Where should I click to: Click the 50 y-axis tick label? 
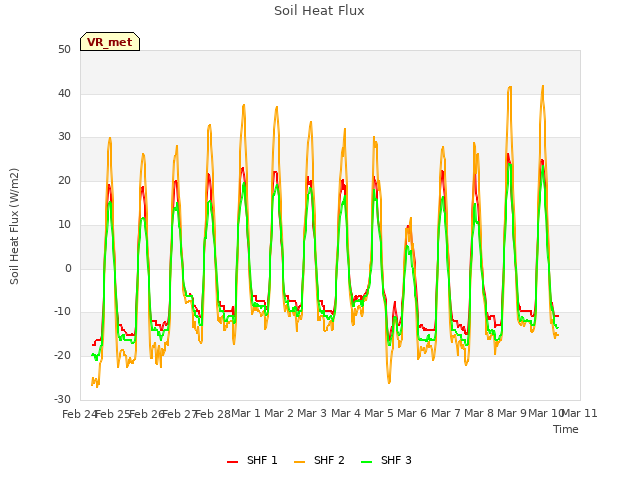[x=64, y=49]
